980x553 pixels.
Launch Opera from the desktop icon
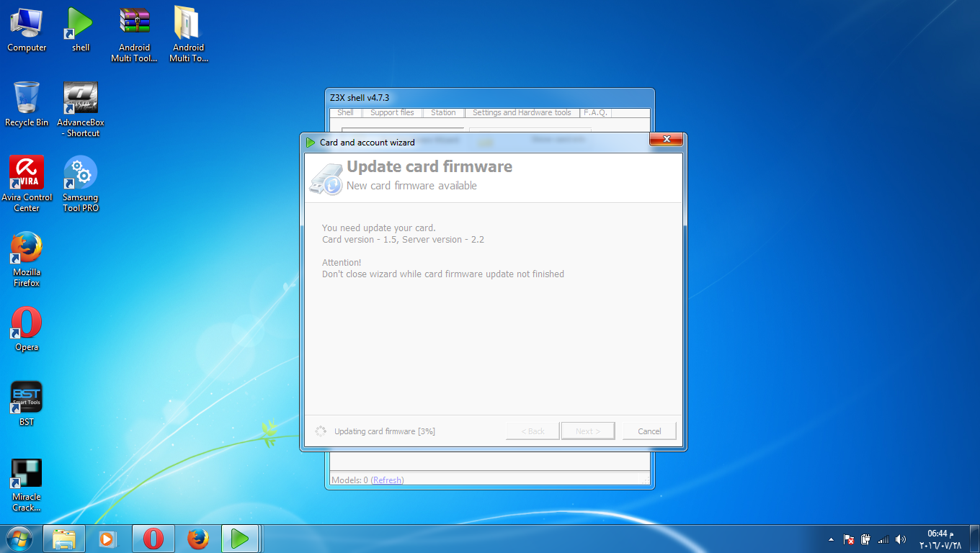pyautogui.click(x=27, y=329)
